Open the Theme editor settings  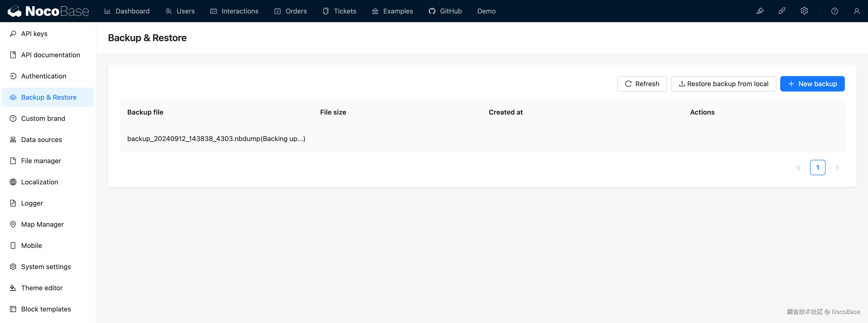(x=42, y=288)
